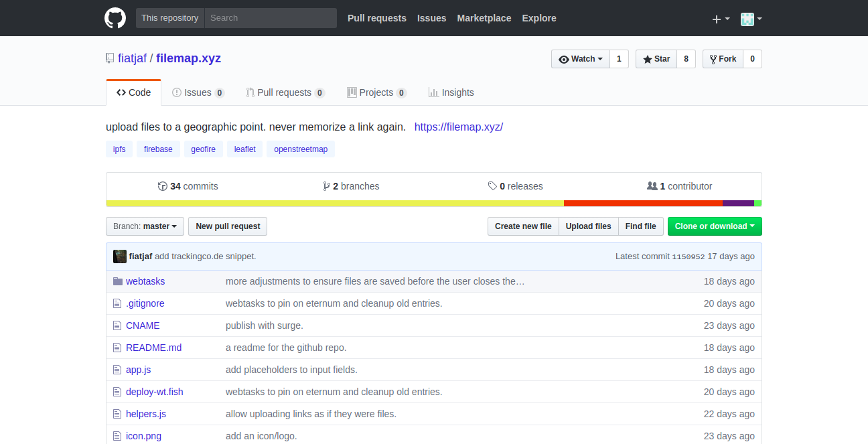Viewport: 868px width, 444px height.
Task: Open latest commit hash 1150952
Action: point(689,256)
